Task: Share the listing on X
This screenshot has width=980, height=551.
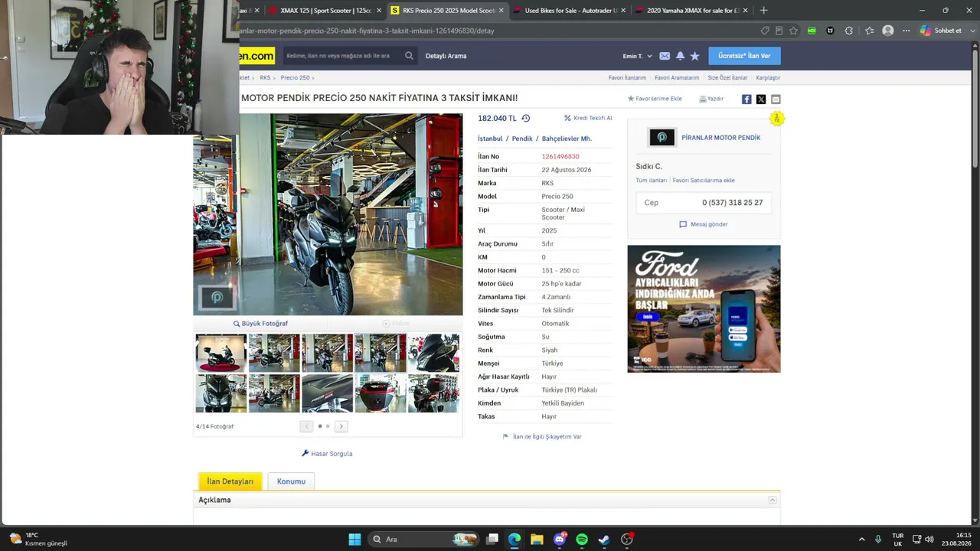Action: tap(761, 99)
